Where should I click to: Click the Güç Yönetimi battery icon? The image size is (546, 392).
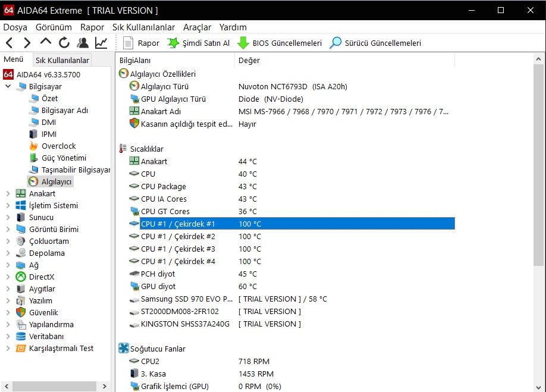tap(33, 158)
